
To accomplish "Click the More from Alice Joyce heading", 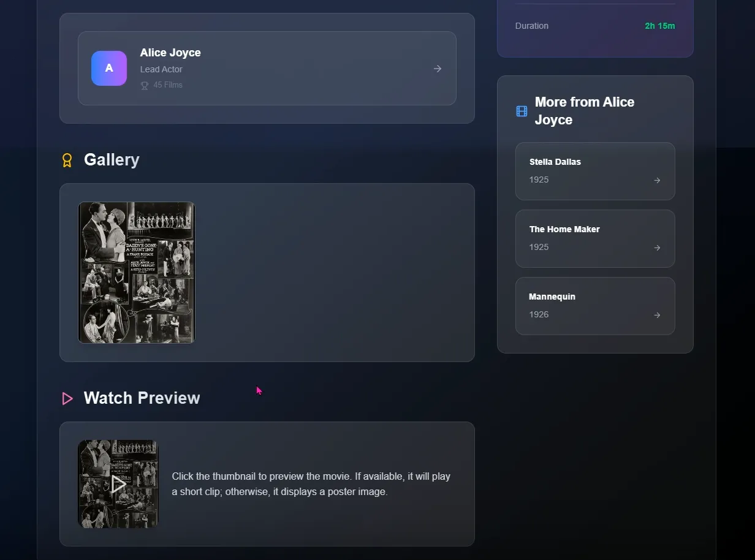I will pos(585,111).
